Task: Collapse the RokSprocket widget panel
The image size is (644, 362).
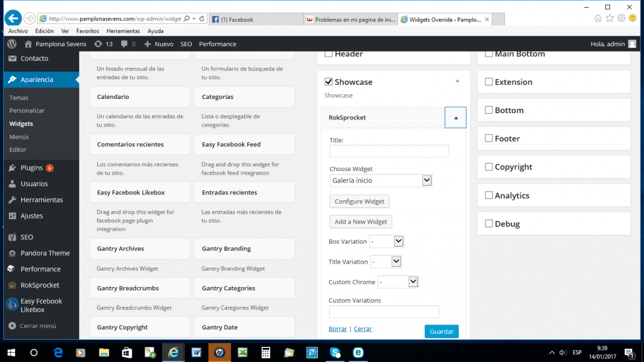Action: click(x=455, y=118)
